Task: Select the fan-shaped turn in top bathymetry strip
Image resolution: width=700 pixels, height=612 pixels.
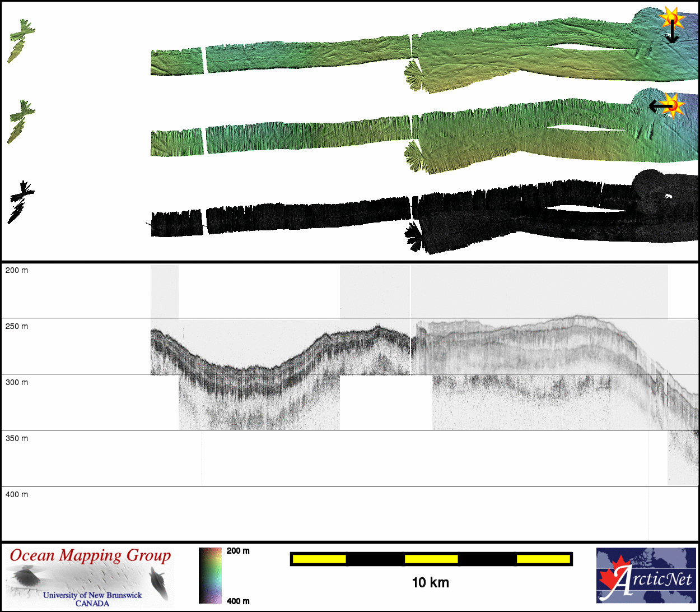Action: 415,75
